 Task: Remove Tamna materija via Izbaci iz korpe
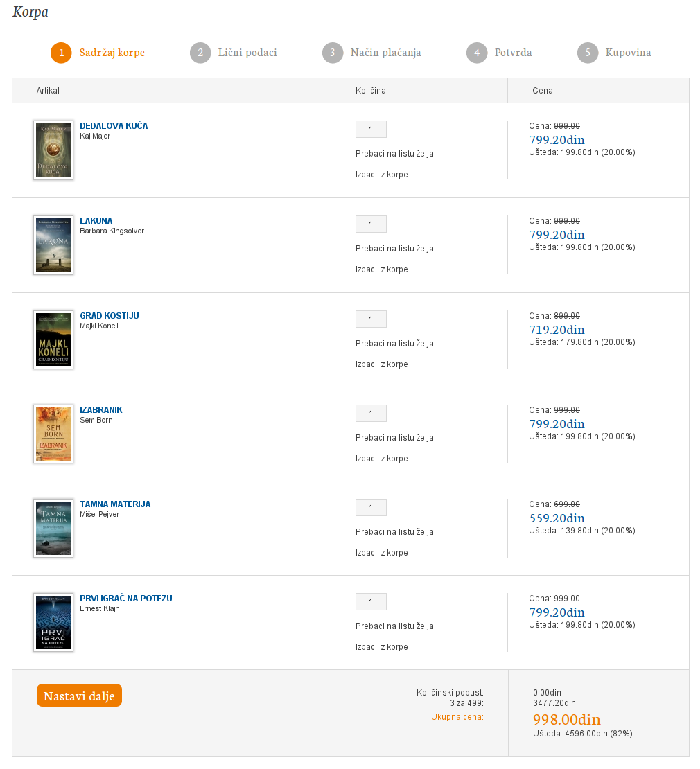tap(382, 553)
